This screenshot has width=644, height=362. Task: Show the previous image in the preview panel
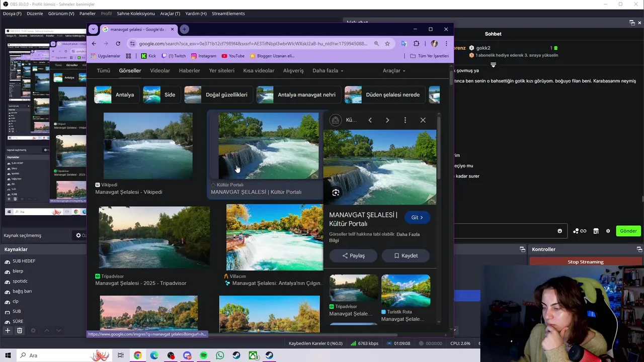370,120
